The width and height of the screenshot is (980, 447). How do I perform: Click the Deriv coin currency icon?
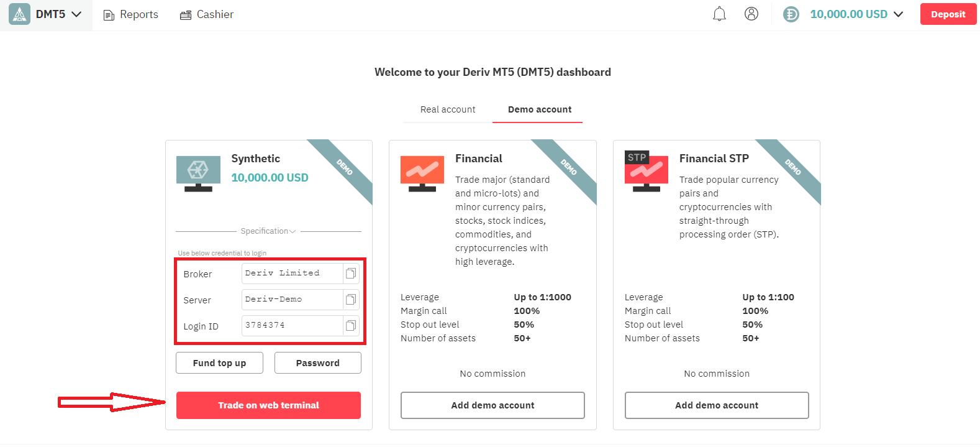[x=791, y=13]
